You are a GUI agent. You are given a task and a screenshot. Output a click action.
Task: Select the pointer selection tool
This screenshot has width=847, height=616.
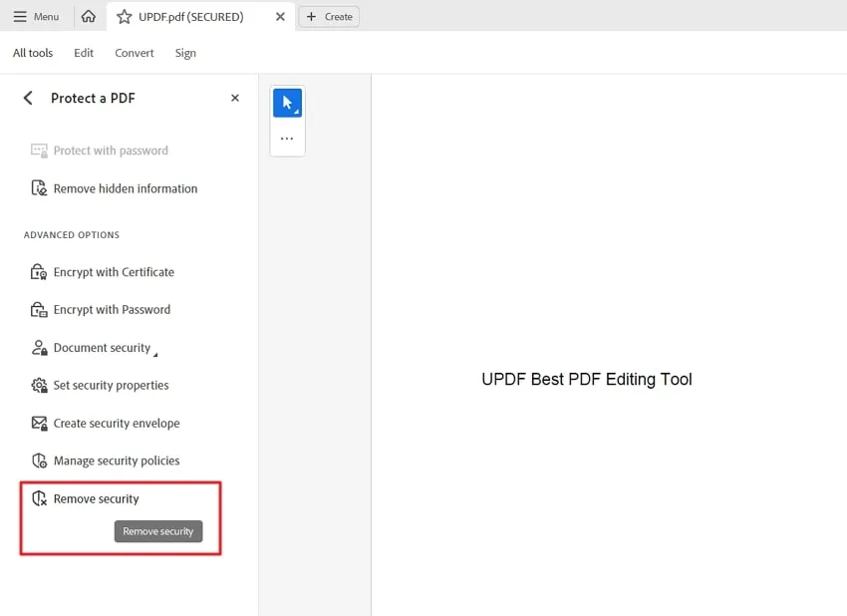pos(287,103)
